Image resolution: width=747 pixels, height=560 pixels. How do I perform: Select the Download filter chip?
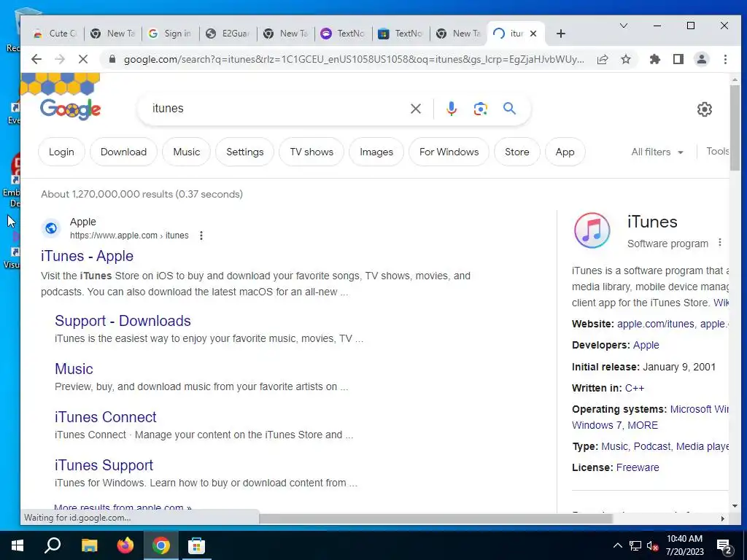click(x=123, y=152)
